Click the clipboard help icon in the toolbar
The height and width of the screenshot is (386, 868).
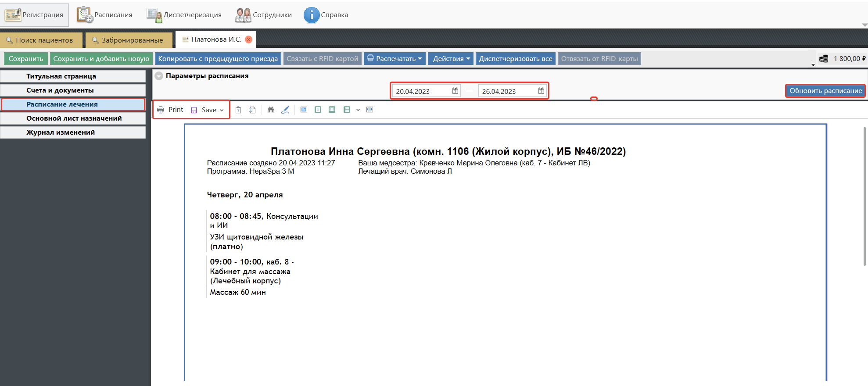[x=238, y=110]
